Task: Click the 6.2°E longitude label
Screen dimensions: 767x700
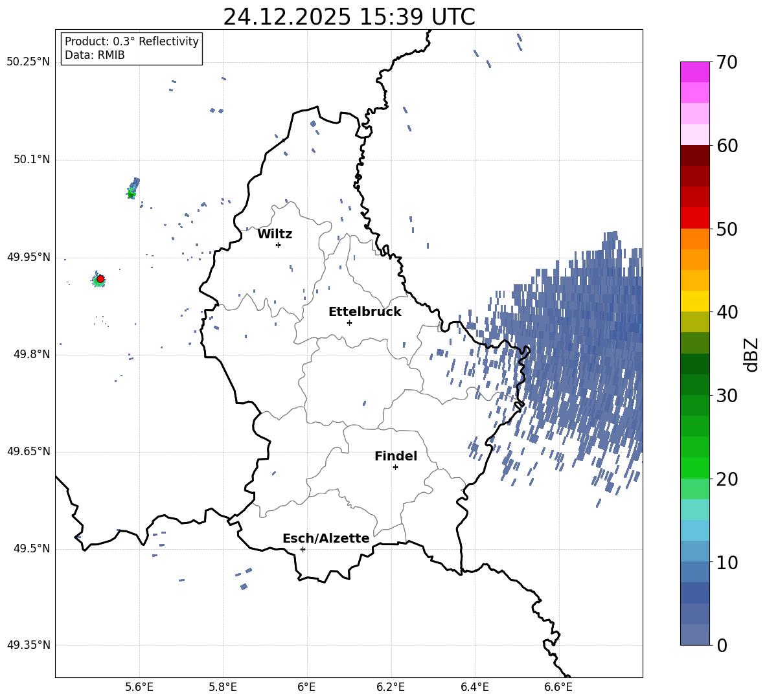Action: [x=391, y=687]
